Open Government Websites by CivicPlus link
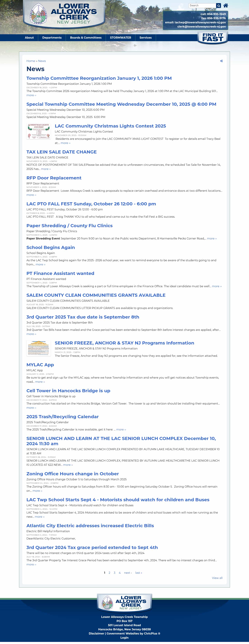Screen dimensions: 249x644 pos(133,633)
